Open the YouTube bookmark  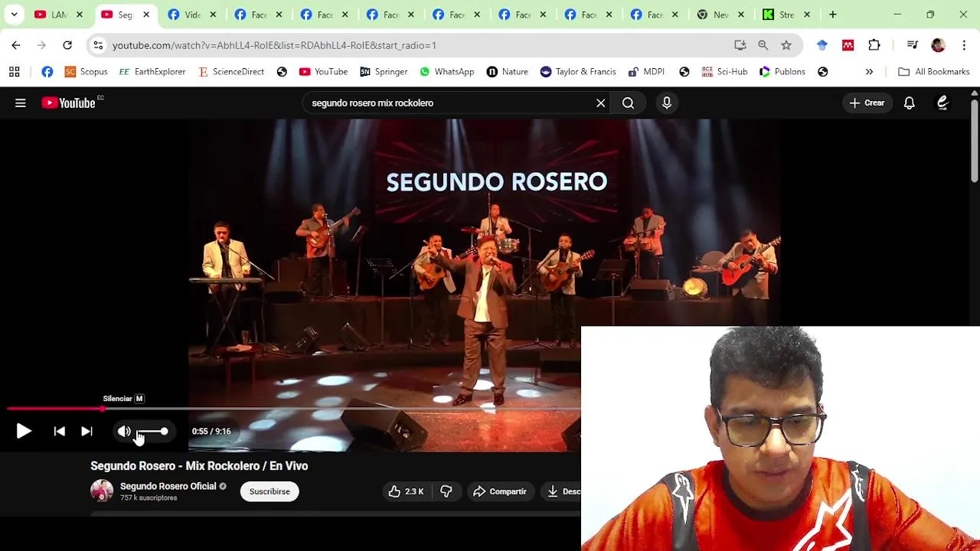point(323,71)
